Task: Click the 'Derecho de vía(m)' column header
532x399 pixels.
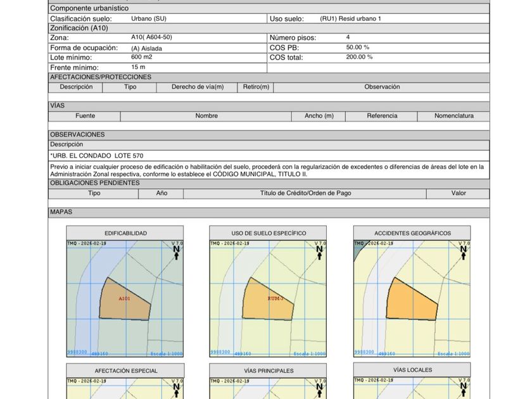Action: (198, 87)
